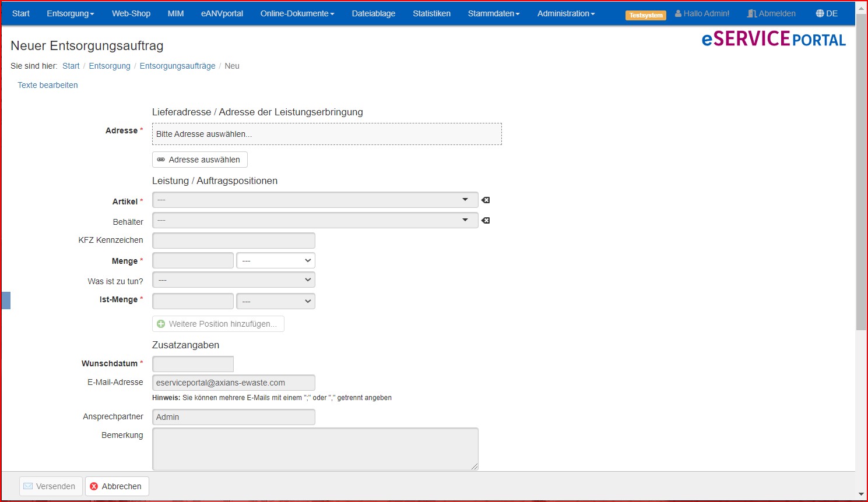Click the Abmelden link

[777, 13]
